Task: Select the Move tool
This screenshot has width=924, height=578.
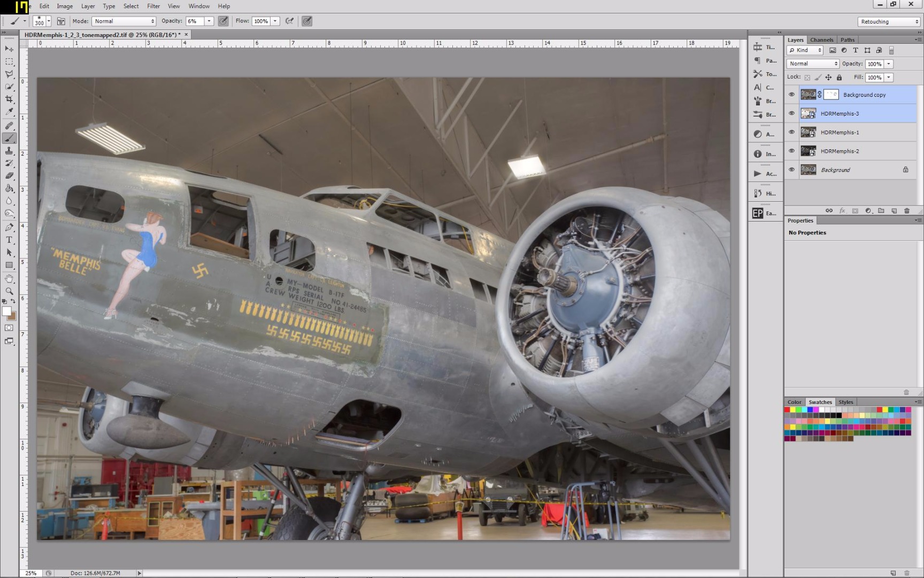Action: coord(9,49)
